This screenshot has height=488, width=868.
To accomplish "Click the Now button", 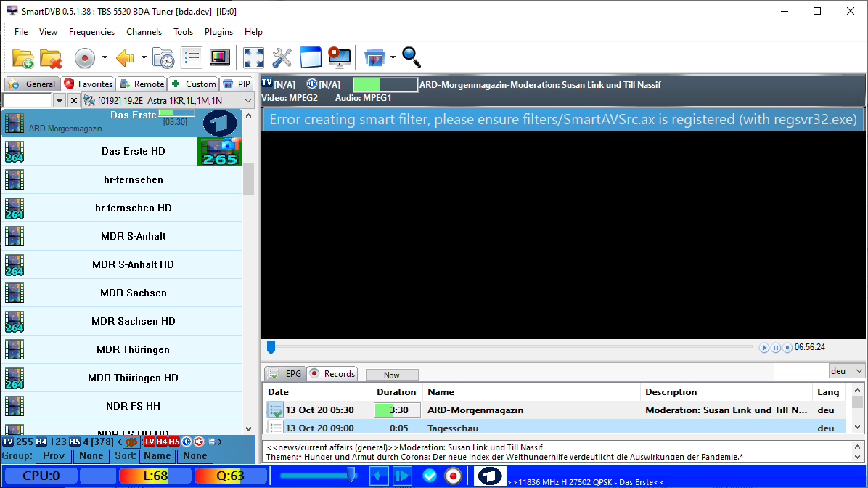I will click(x=392, y=375).
